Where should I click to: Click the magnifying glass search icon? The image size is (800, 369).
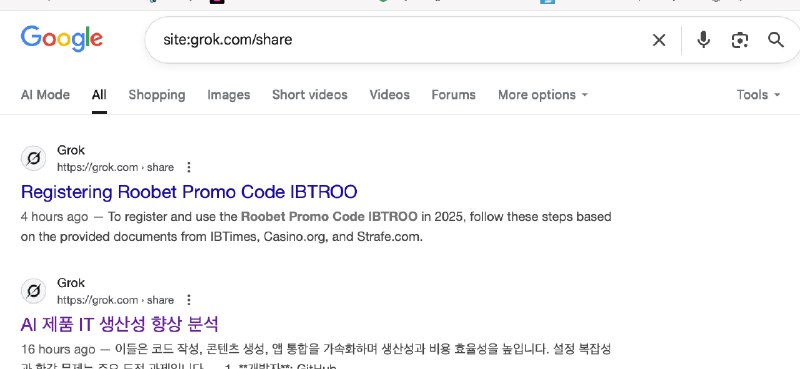point(776,40)
